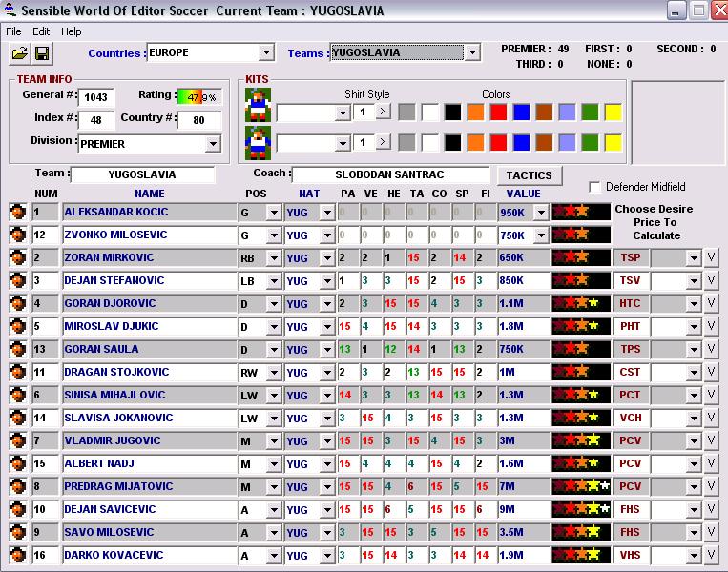Viewport: 728px width, 572px height.
Task: Click the second kit player sprite
Action: tap(258, 141)
